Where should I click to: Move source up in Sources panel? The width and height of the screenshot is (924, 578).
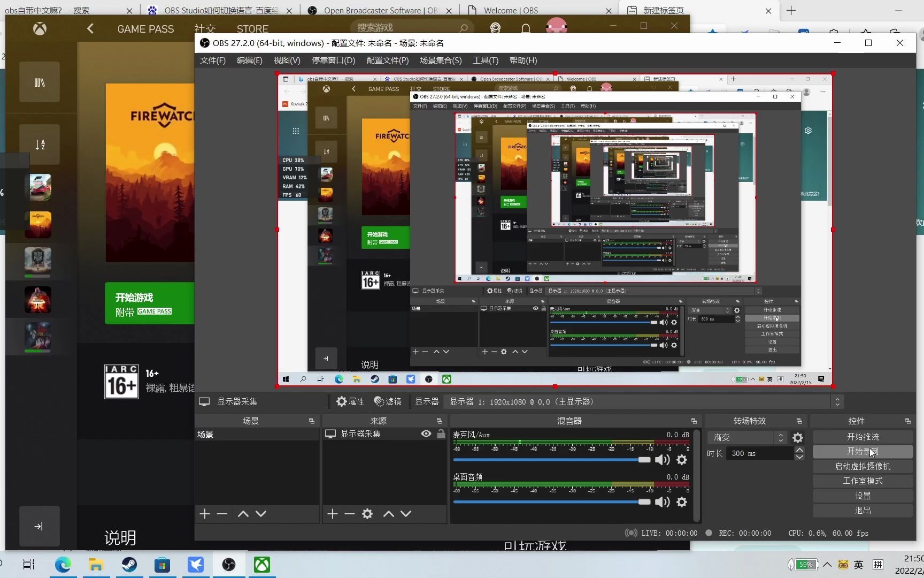(389, 514)
